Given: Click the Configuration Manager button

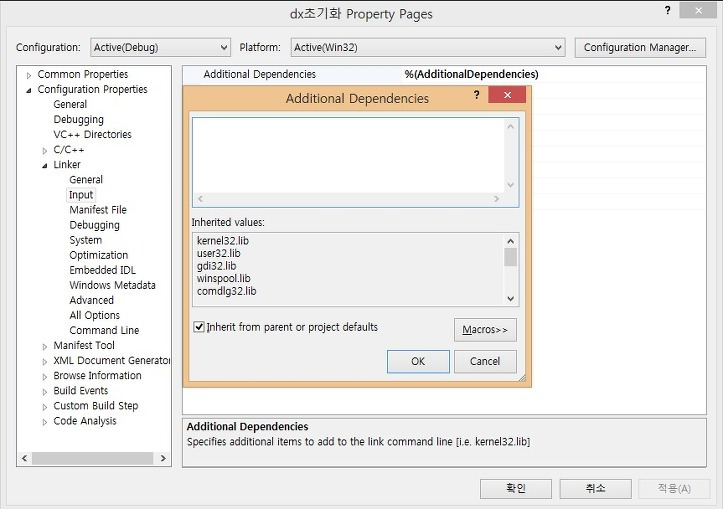Looking at the screenshot, I should 640,47.
